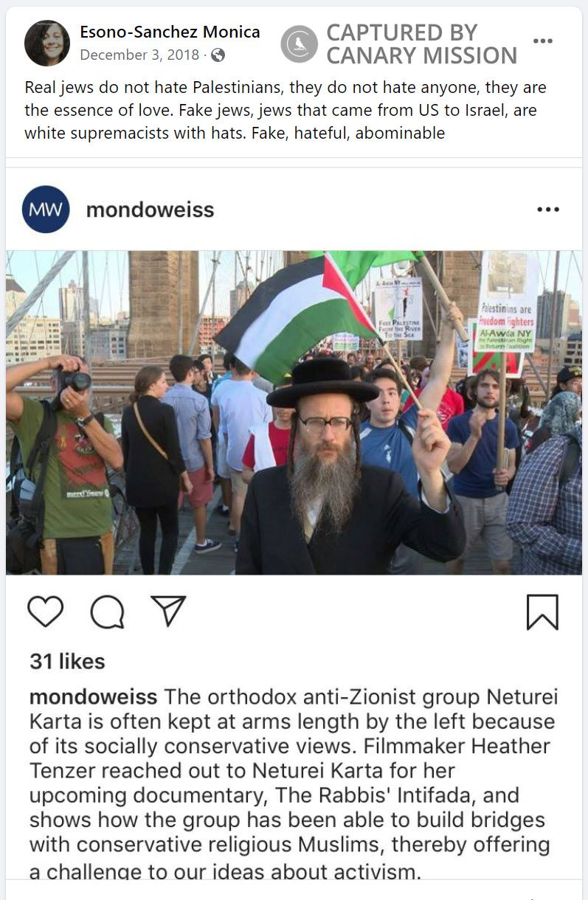Click the Esono-Sanchez Monica profile picture
This screenshot has height=900, width=588.
click(x=47, y=43)
